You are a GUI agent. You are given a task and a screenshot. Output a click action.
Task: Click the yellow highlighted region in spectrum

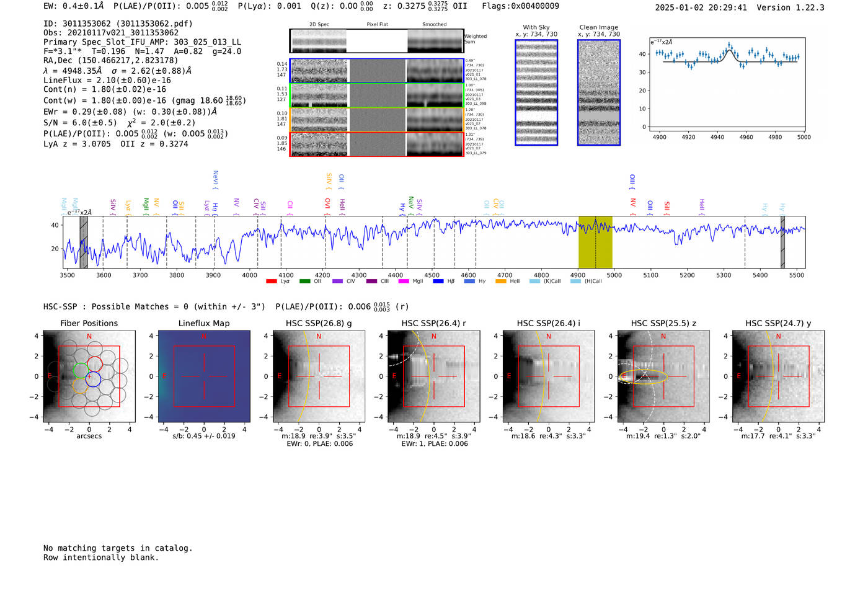point(595,242)
